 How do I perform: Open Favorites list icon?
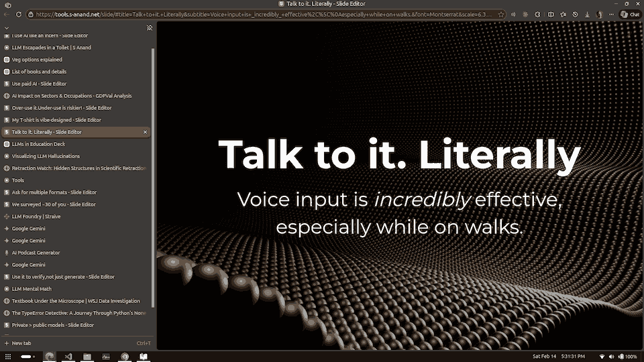pyautogui.click(x=563, y=14)
